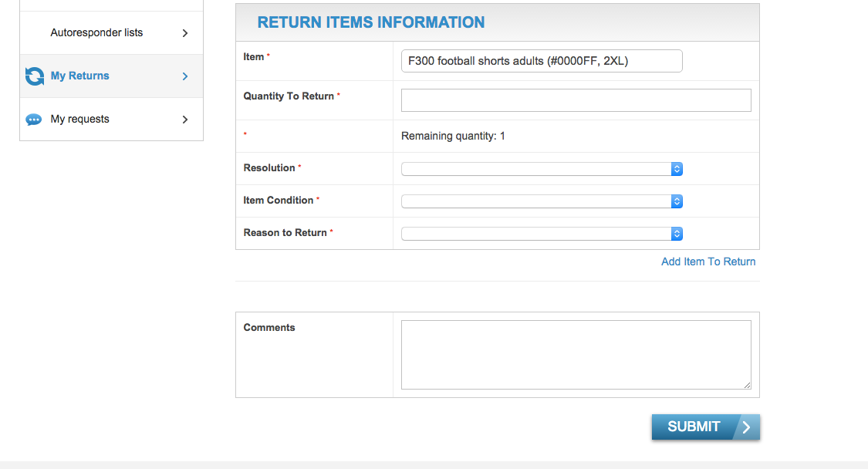Click the Return Items Information heading

click(371, 23)
